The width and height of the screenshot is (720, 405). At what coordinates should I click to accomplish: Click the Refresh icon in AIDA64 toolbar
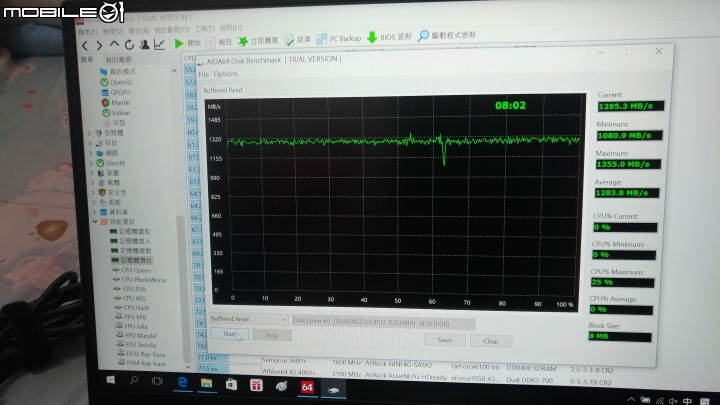(x=129, y=45)
